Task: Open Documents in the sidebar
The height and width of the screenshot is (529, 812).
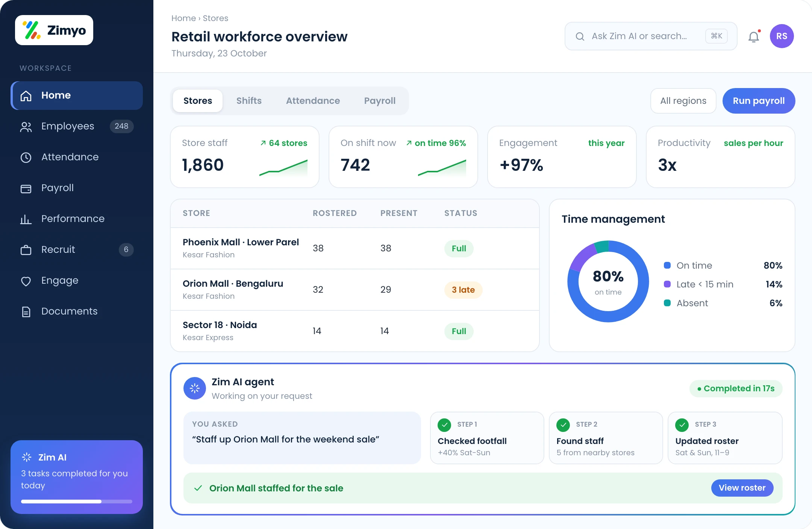Action: tap(77, 312)
